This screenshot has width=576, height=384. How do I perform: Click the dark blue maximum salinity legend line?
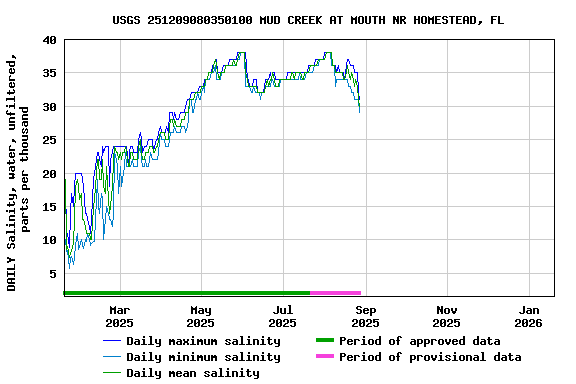coord(112,341)
